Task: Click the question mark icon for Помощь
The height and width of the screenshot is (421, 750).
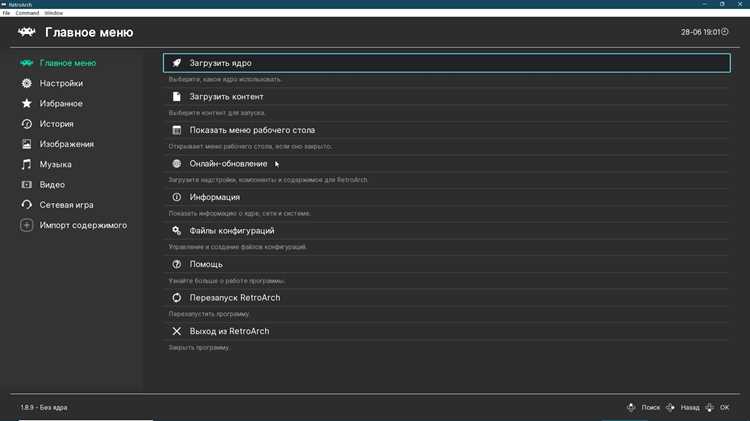Action: 176,264
